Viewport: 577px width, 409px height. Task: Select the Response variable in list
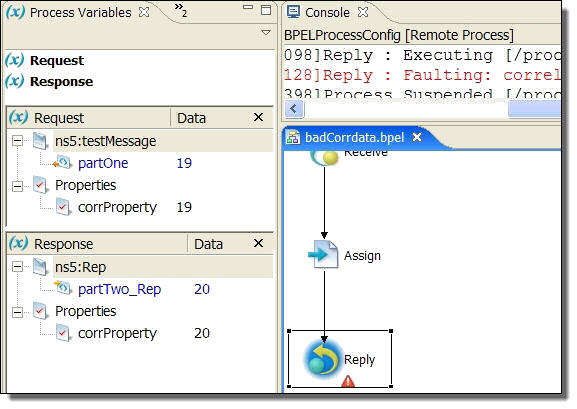[61, 81]
